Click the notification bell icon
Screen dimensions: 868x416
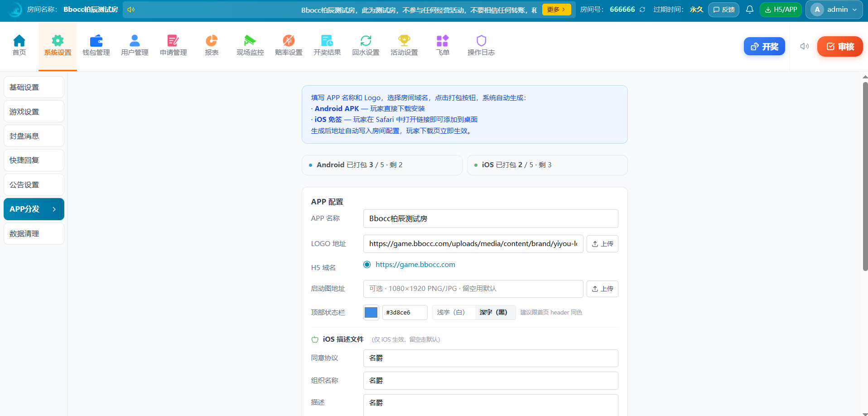[750, 10]
